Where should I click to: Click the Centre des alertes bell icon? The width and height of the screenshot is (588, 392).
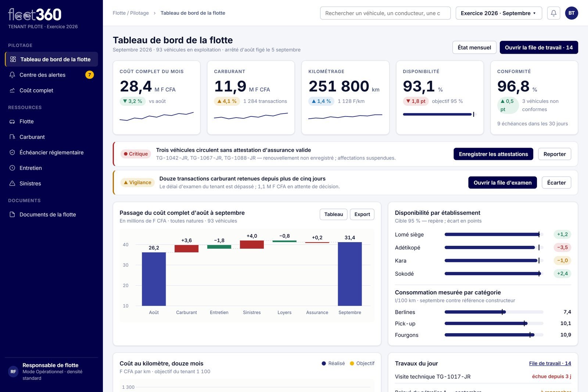12,75
